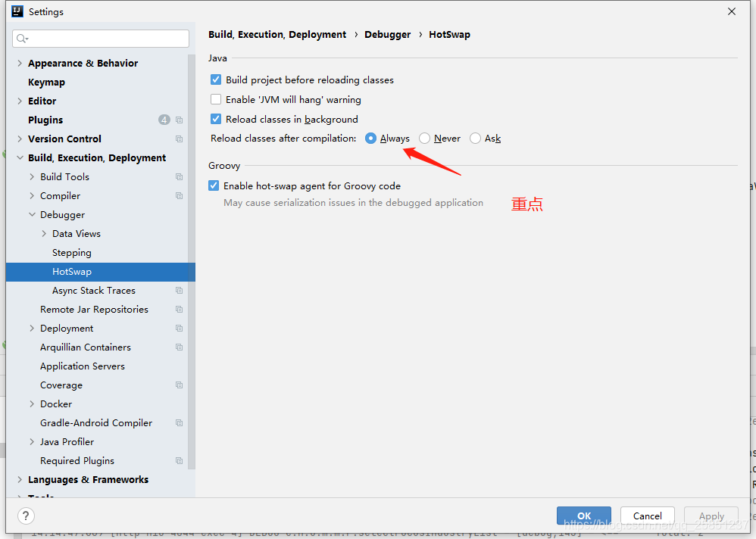Screen dimensions: 756x539
Task: Toggle hot-swap agent for Groovy code
Action: coord(214,185)
